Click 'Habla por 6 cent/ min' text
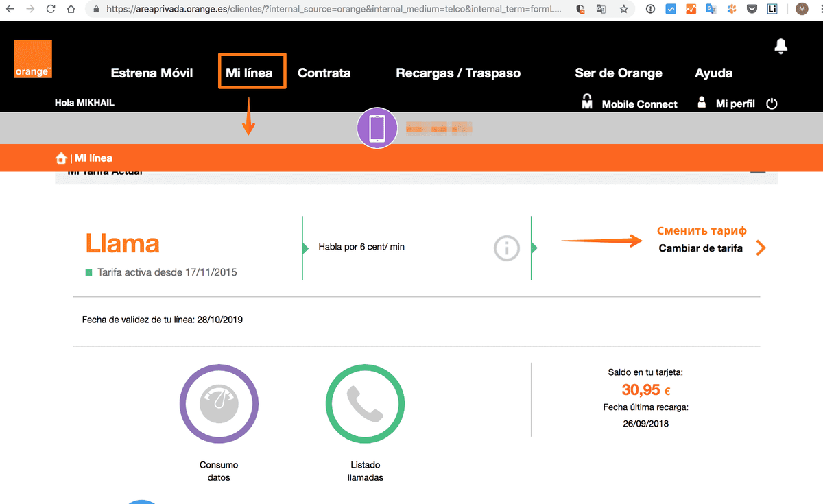823x504 pixels. [361, 247]
